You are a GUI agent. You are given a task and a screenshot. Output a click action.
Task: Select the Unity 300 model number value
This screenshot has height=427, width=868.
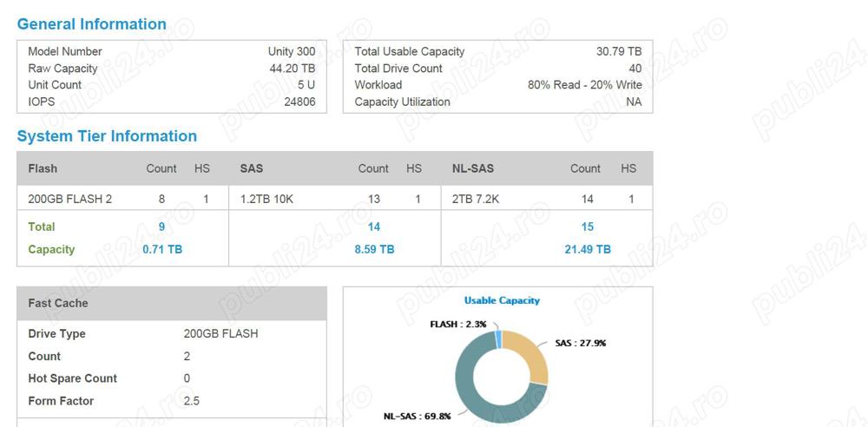pos(291,51)
